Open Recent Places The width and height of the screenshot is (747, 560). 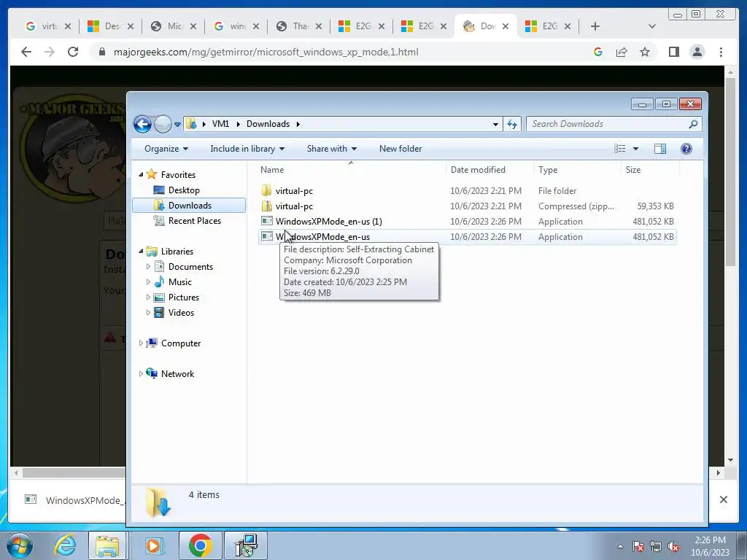pyautogui.click(x=194, y=220)
